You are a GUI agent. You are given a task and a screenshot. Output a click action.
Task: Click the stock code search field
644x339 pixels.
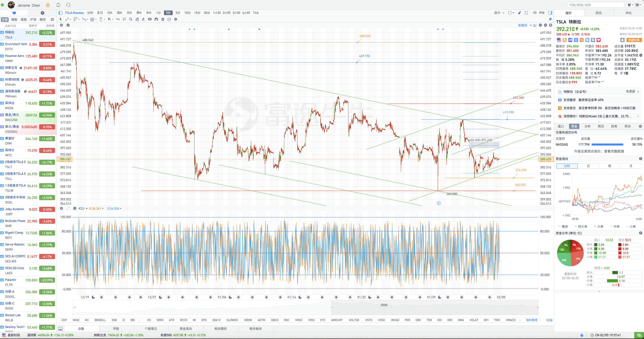pyautogui.click(x=596, y=5)
